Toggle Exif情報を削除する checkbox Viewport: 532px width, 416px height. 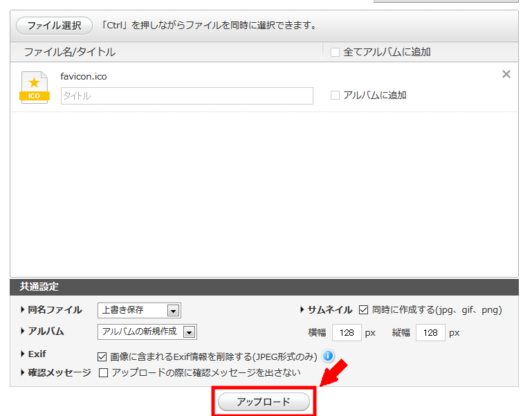[102, 356]
